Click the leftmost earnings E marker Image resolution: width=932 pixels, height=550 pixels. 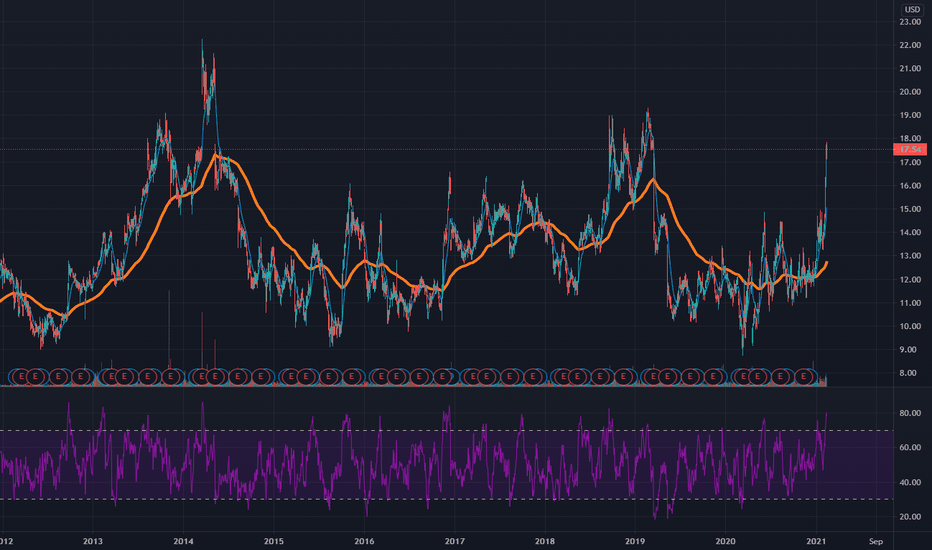pyautogui.click(x=21, y=376)
